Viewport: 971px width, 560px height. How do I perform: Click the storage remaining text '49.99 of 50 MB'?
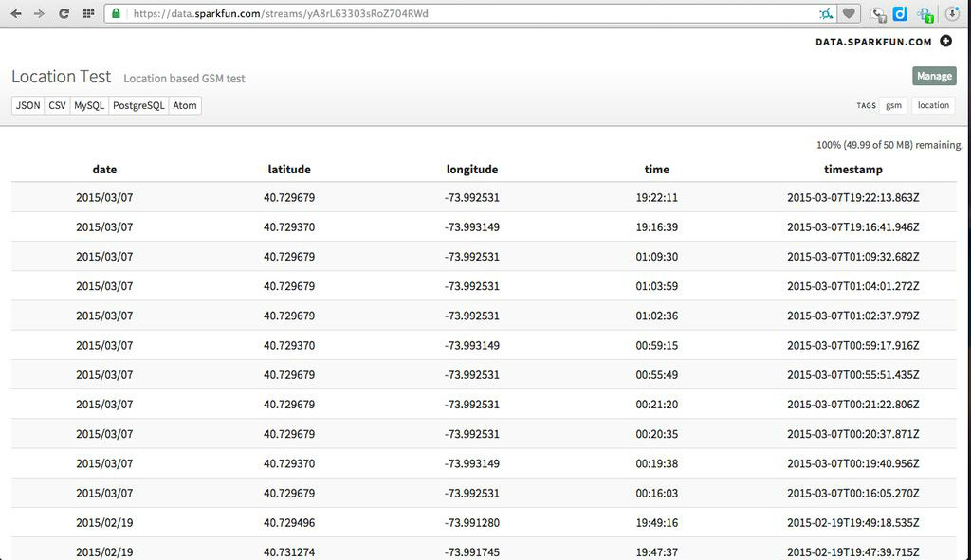point(878,145)
